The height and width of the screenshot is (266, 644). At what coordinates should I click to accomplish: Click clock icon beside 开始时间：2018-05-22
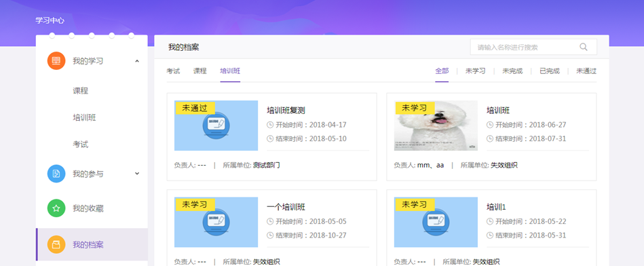coord(490,222)
